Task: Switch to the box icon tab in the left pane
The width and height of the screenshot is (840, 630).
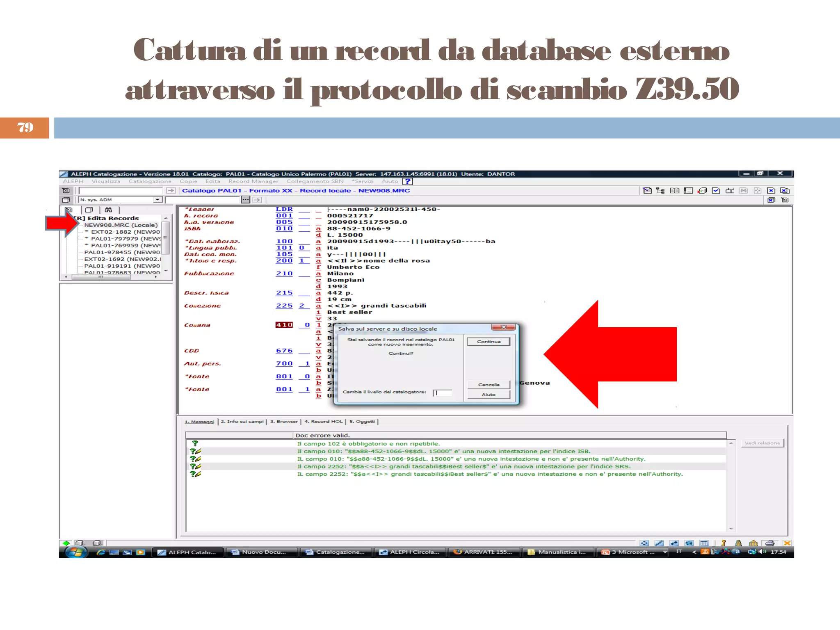Action: [89, 210]
